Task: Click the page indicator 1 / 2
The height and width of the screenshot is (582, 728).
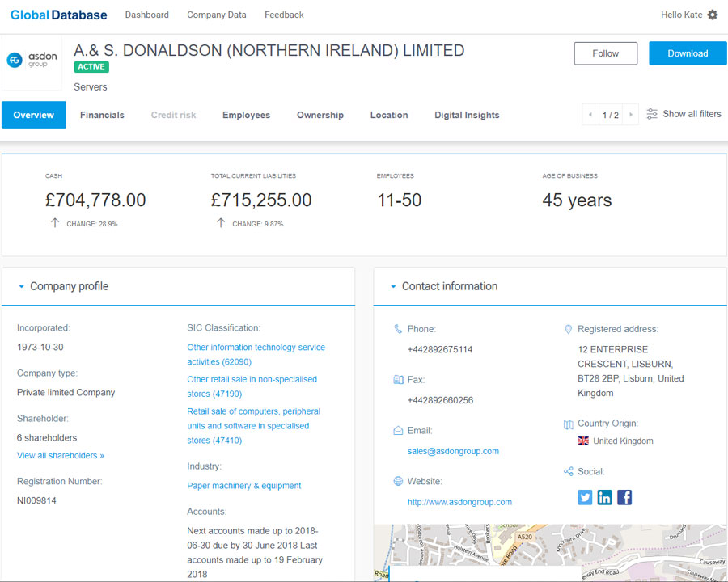Action: (x=611, y=115)
